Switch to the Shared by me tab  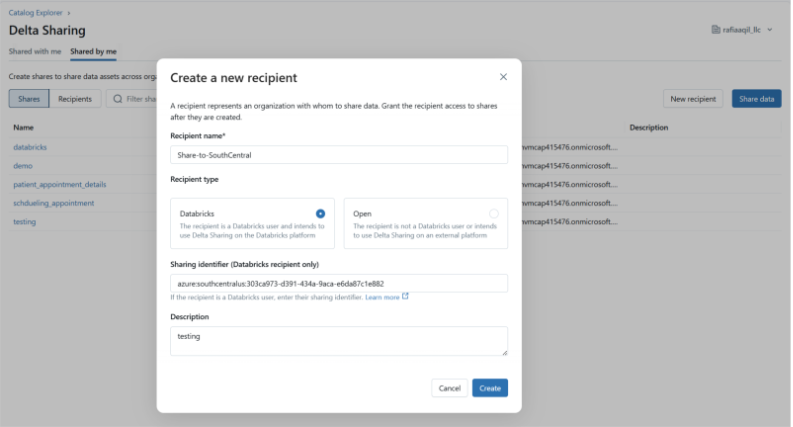click(93, 52)
